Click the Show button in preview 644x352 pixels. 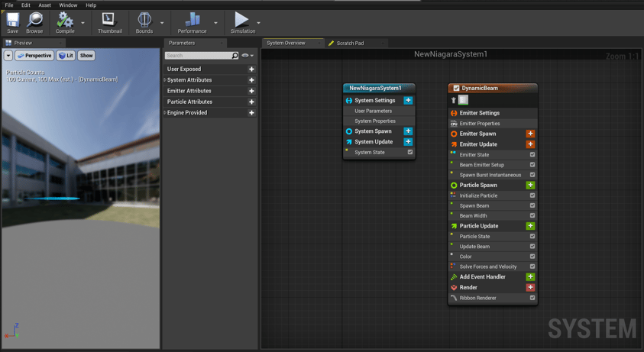pos(86,56)
